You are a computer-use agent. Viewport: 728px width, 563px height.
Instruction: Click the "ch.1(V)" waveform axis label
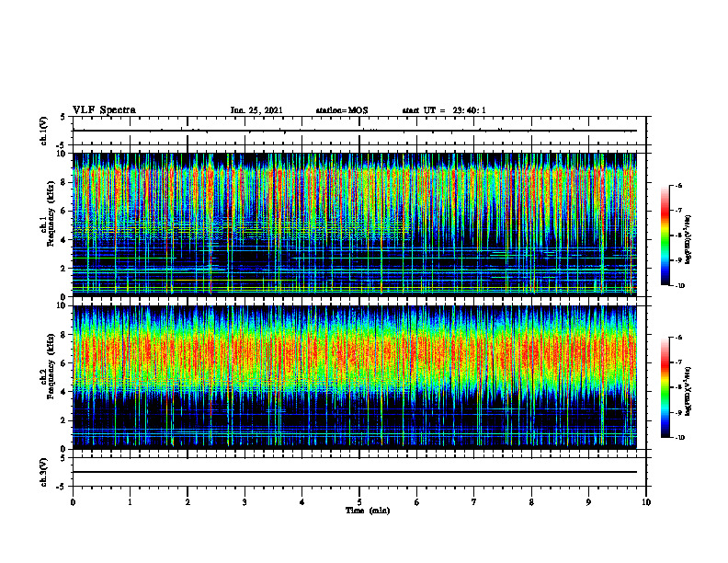tap(44, 131)
